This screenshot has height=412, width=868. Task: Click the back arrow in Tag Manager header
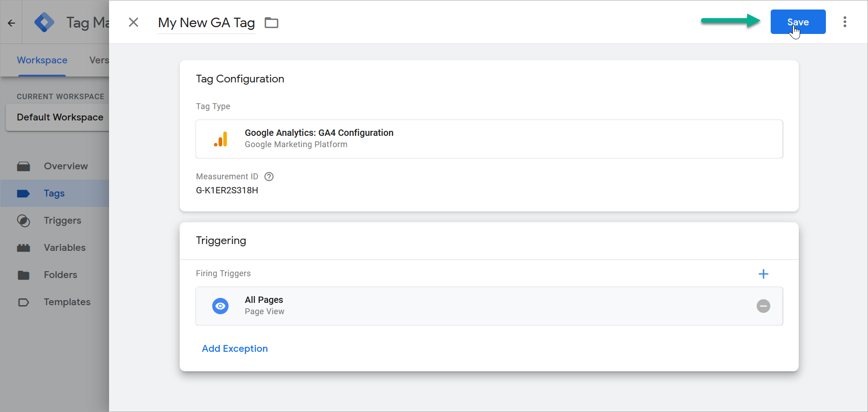[11, 23]
